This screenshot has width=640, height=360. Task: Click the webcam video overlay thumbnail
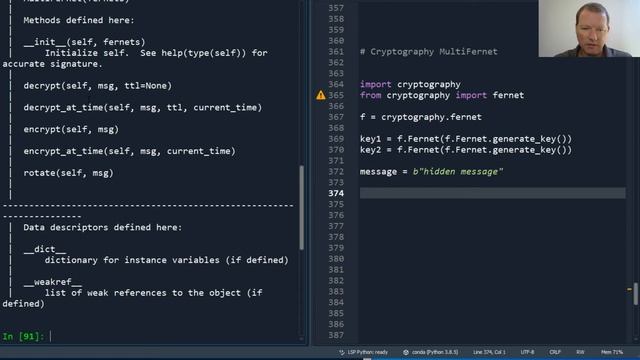589,28
